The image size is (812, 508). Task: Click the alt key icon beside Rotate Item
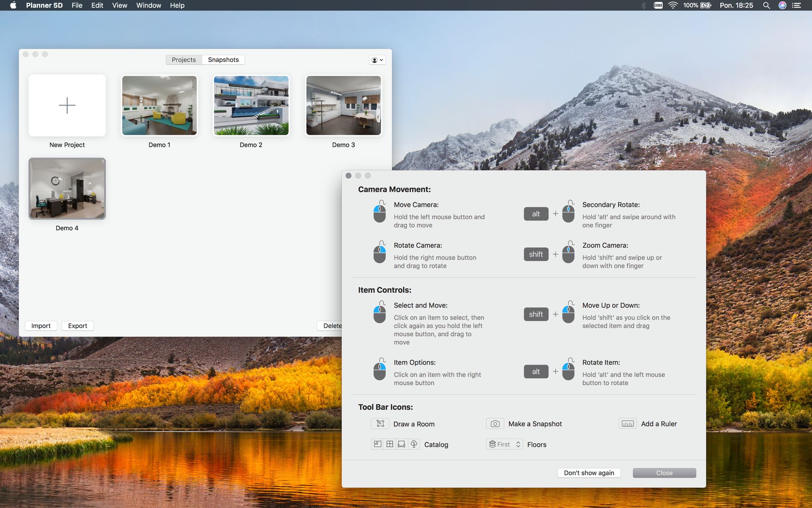coord(536,371)
